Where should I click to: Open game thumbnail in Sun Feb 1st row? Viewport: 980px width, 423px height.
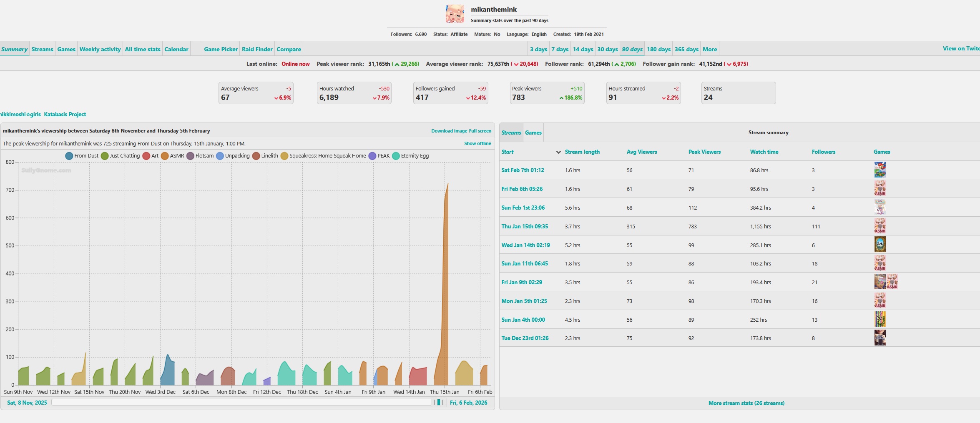click(880, 208)
